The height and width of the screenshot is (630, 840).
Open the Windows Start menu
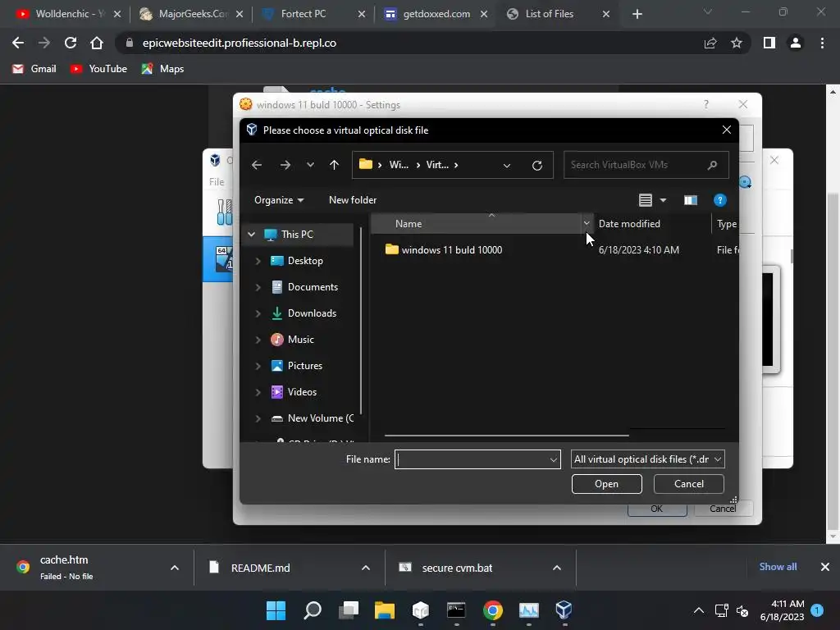276,610
